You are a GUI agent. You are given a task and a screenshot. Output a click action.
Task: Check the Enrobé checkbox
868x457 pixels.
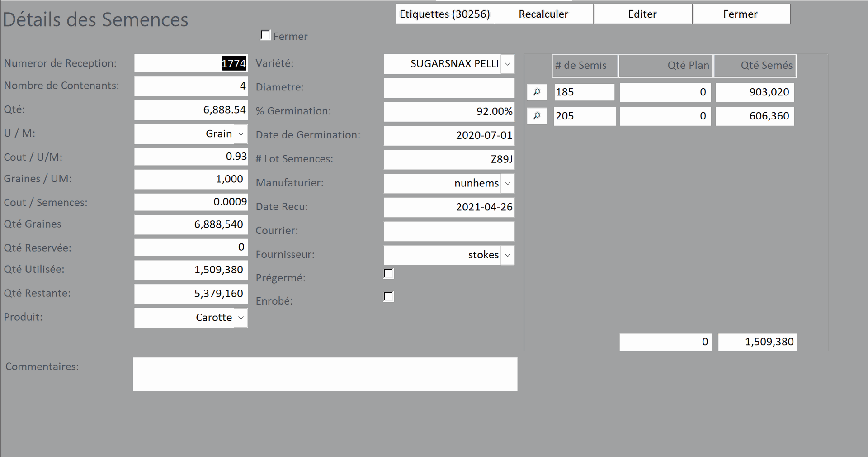pyautogui.click(x=388, y=297)
